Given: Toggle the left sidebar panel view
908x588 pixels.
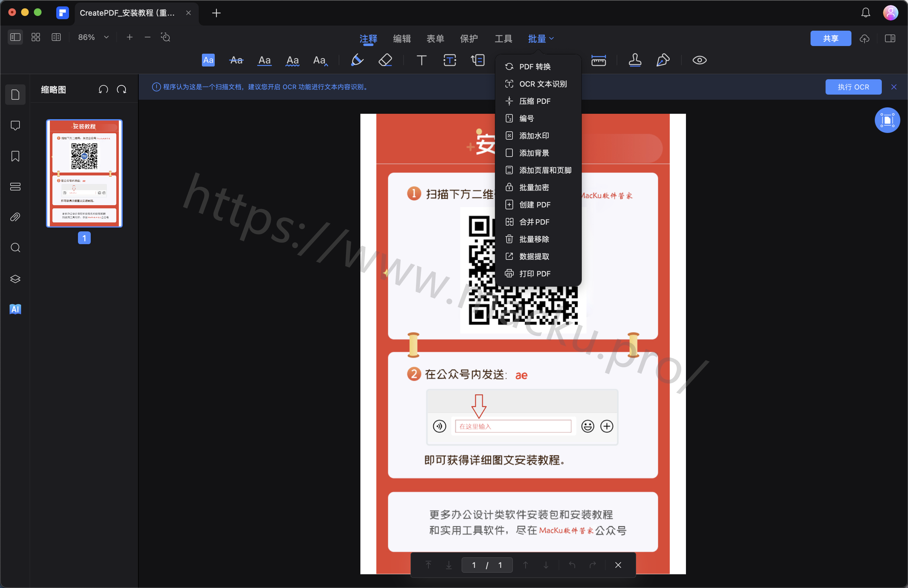Looking at the screenshot, I should tap(15, 37).
